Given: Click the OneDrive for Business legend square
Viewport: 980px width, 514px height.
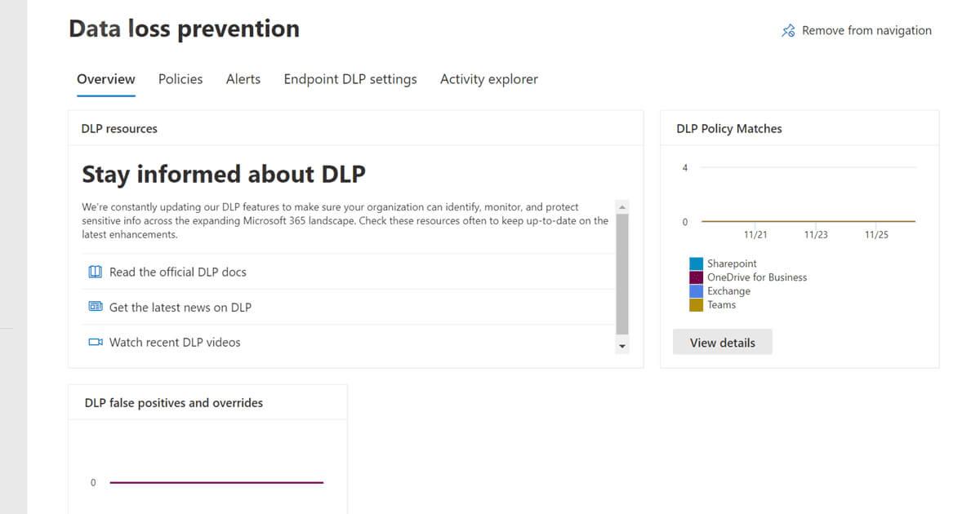Looking at the screenshot, I should coord(696,277).
